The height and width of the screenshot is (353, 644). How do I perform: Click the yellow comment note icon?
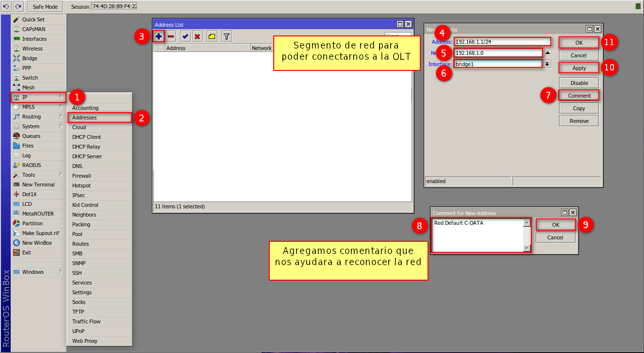point(212,36)
